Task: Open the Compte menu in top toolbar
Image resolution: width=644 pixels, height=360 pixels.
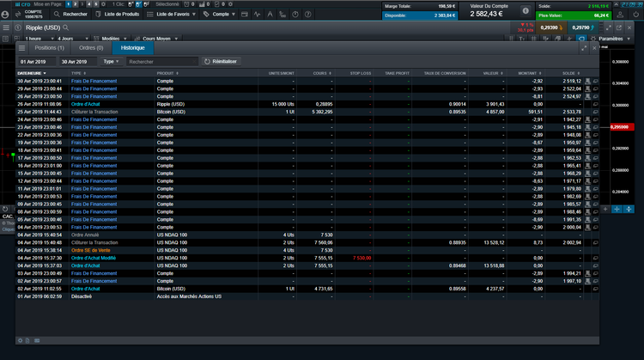Action: [x=224, y=15]
